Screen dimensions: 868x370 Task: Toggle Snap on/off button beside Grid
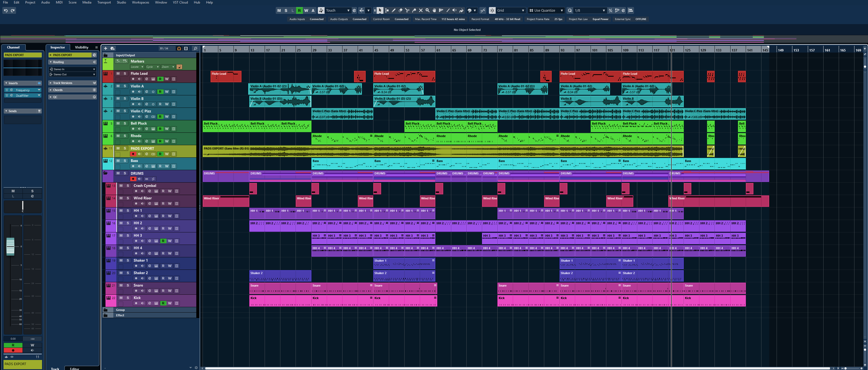[492, 11]
